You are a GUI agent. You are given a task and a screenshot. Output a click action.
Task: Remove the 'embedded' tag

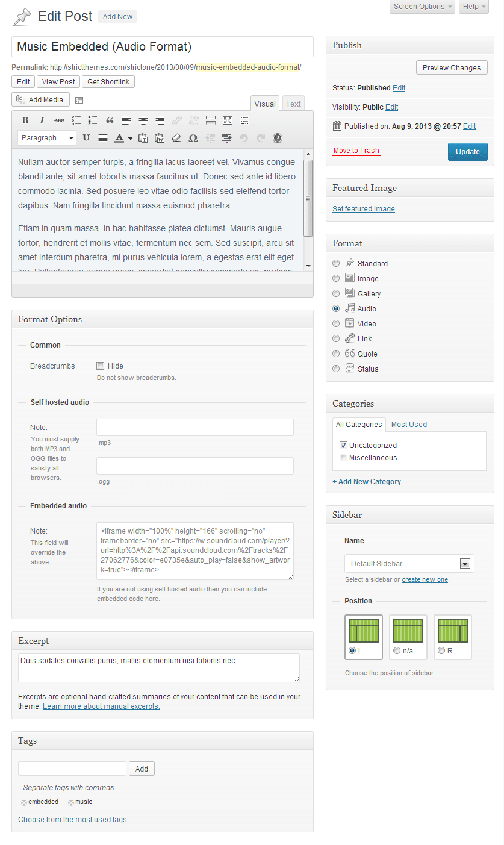tap(24, 803)
